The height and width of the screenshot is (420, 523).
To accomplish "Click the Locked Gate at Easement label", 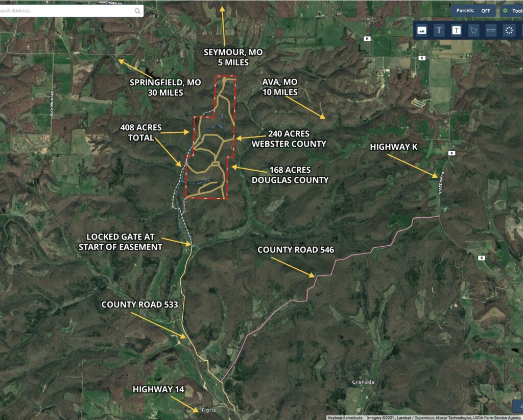I will (x=121, y=242).
